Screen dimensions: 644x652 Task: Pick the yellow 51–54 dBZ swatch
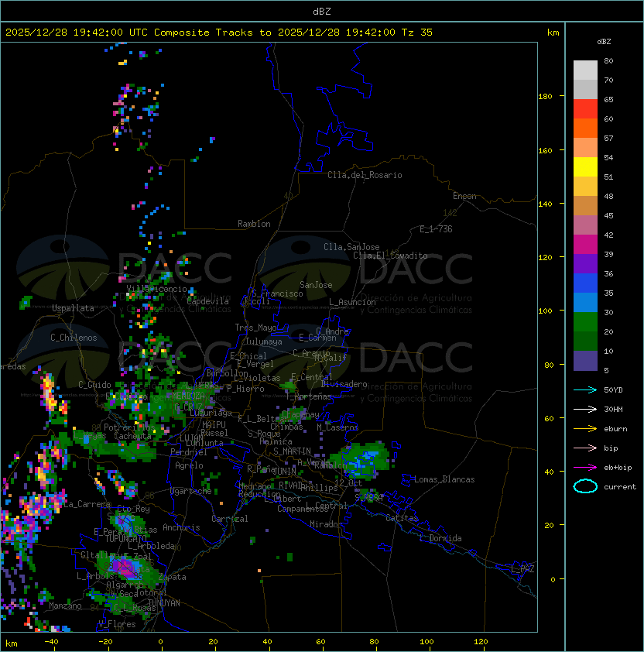[x=585, y=166]
